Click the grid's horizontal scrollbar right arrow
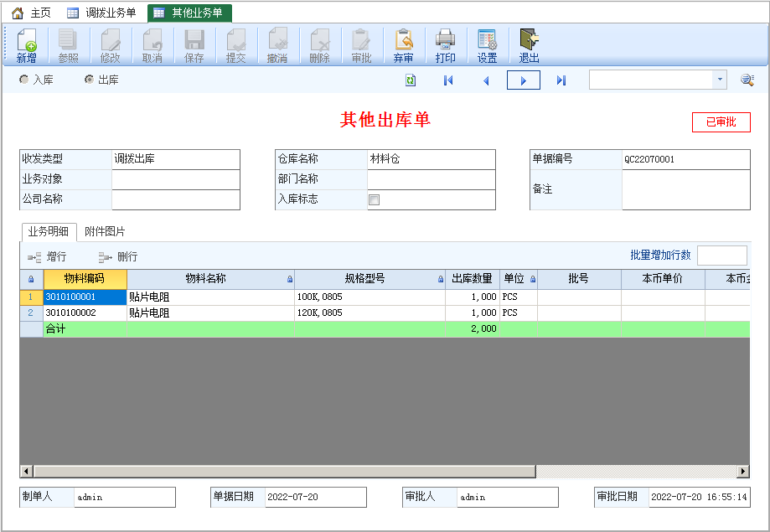 [x=743, y=472]
